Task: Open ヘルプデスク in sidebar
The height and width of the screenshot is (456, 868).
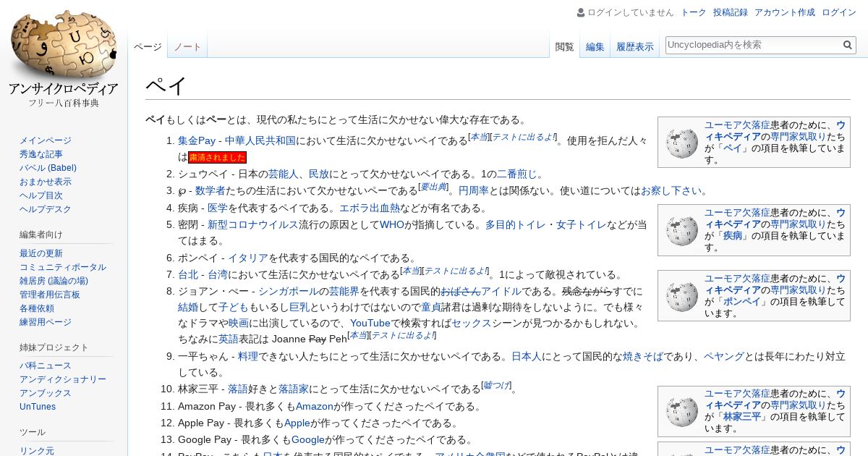Action: [x=46, y=209]
